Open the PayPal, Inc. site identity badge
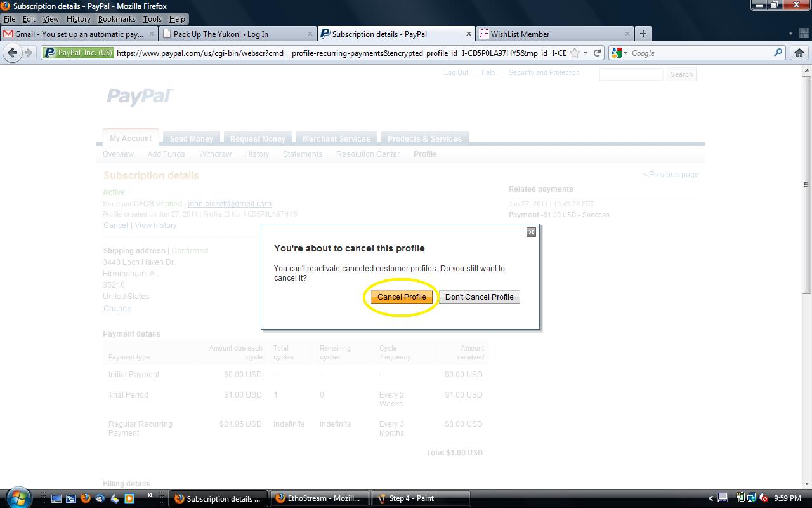 tap(78, 53)
